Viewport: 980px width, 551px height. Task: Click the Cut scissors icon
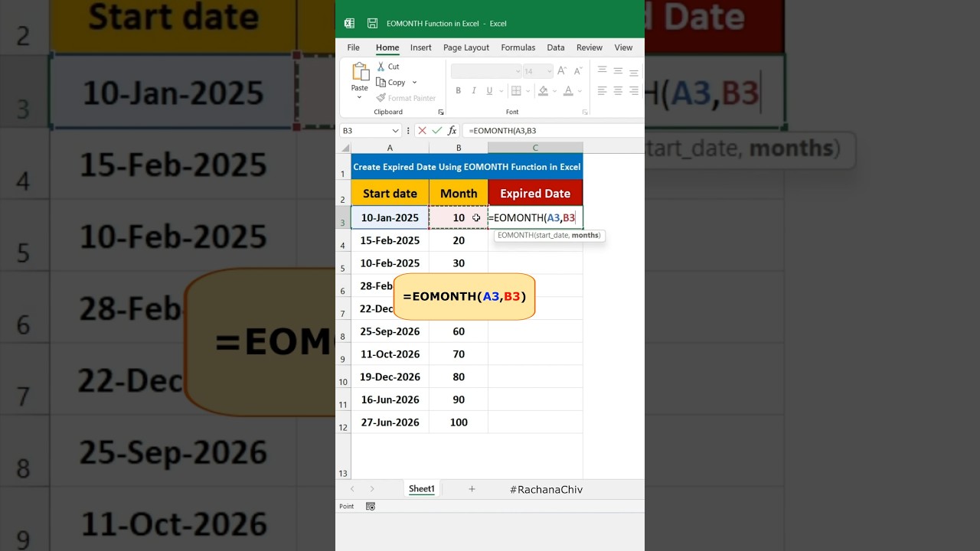pos(381,67)
